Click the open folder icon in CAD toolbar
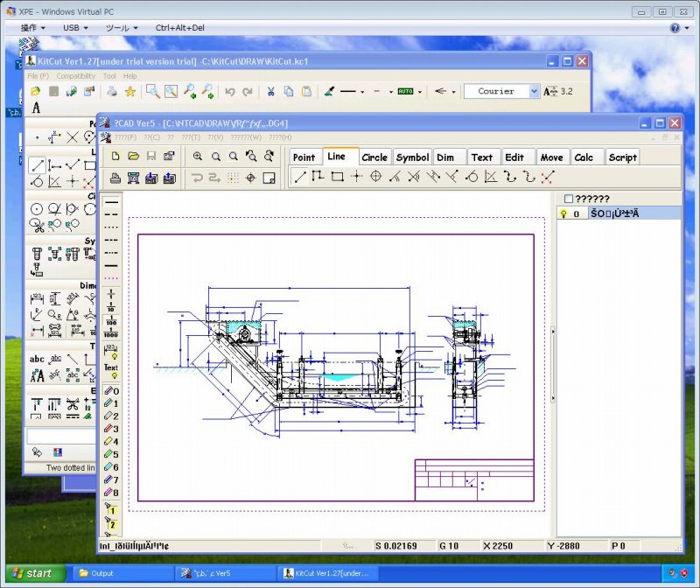This screenshot has height=588, width=700. [x=133, y=156]
